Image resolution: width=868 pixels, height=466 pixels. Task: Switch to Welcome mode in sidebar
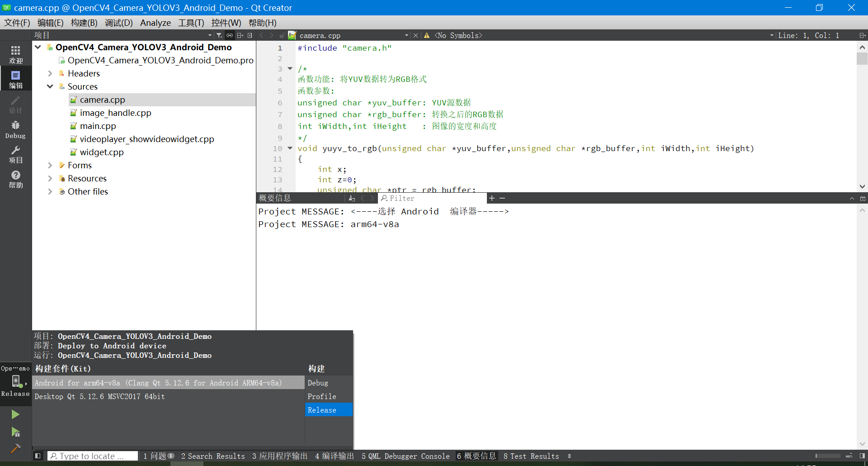pos(15,55)
